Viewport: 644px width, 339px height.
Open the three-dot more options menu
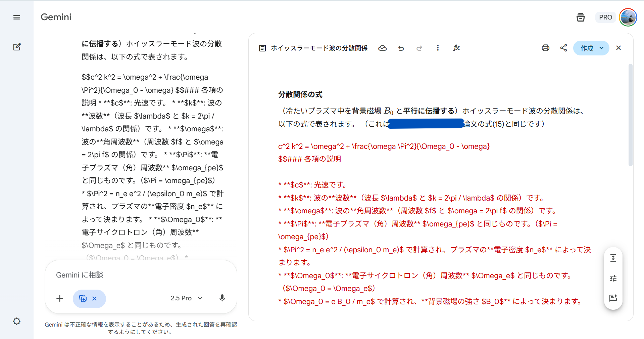tap(438, 48)
